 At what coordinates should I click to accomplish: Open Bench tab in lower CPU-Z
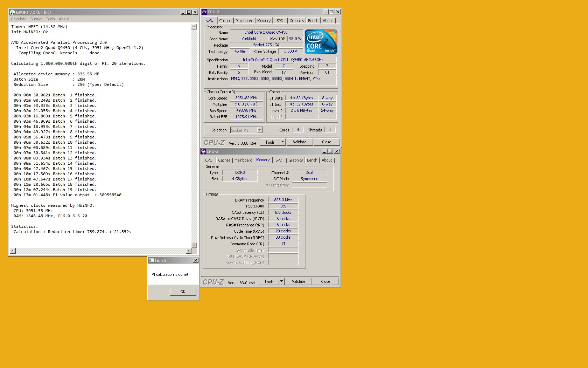tap(312, 160)
